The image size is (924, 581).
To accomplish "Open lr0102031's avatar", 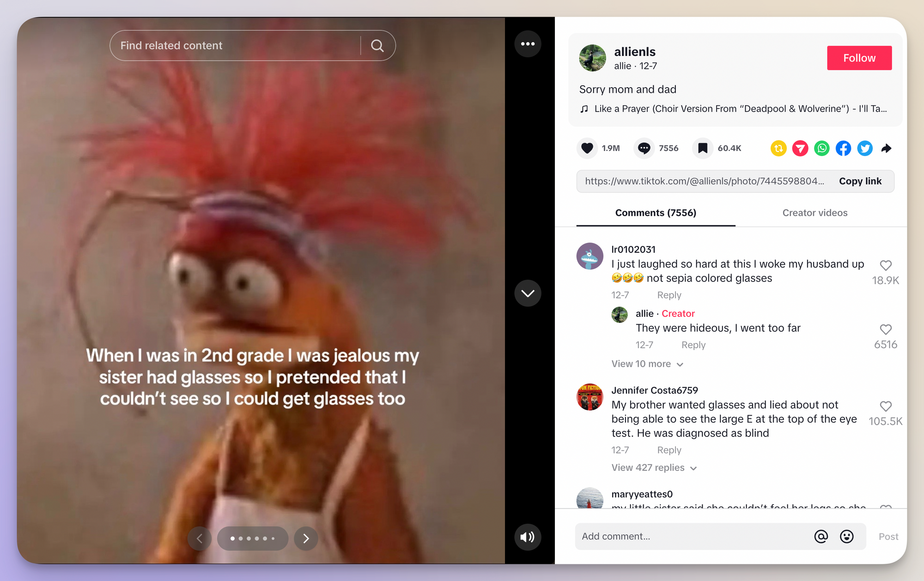I will 590,256.
